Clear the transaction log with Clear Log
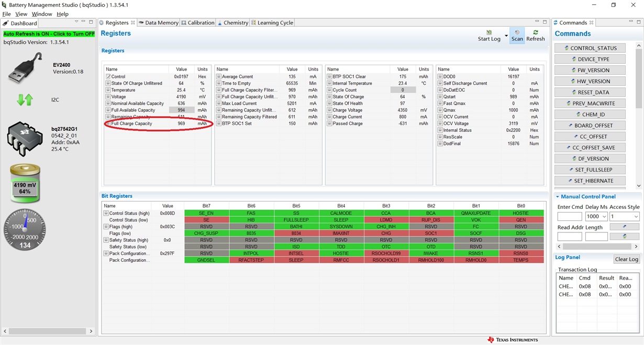Image resolution: width=644 pixels, height=345 pixels. tap(626, 259)
